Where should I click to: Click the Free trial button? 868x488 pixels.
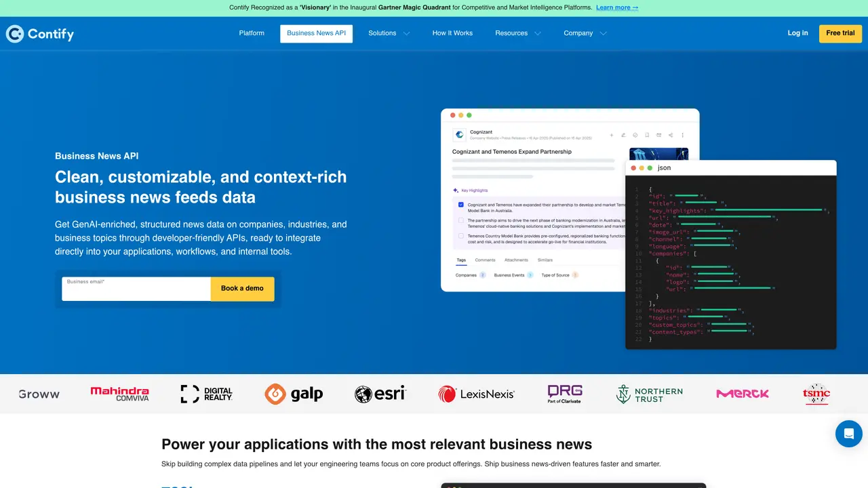840,33
